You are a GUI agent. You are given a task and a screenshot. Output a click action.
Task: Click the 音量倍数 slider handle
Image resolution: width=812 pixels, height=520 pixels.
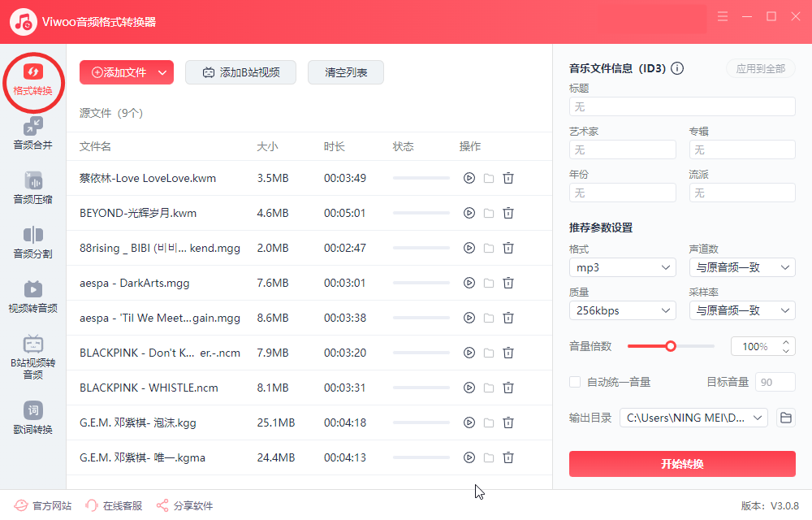coord(671,346)
